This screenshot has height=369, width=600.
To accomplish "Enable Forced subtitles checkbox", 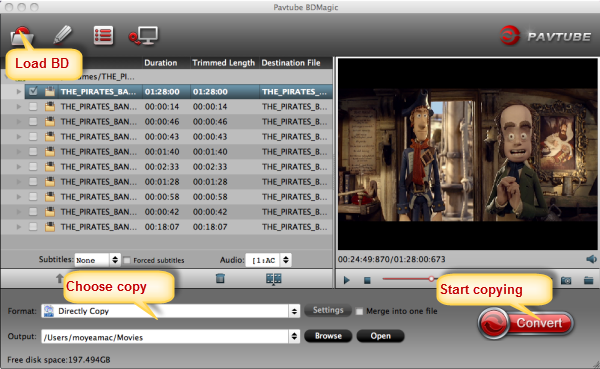I will click(x=127, y=260).
